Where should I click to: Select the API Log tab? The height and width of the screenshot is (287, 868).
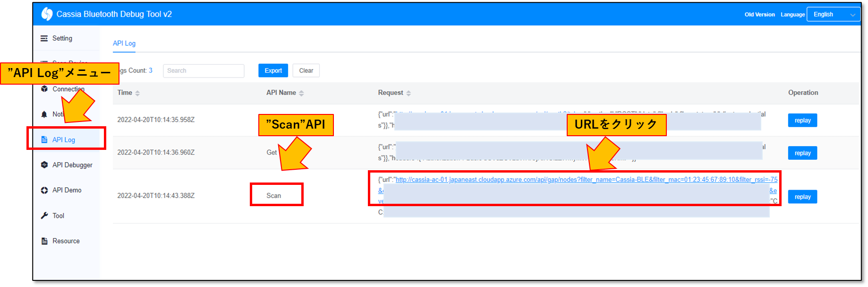124,43
